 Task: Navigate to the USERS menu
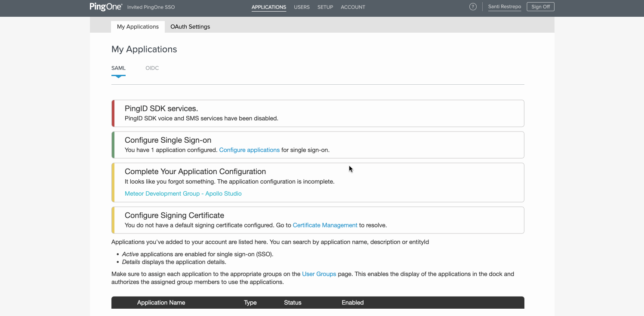click(302, 7)
